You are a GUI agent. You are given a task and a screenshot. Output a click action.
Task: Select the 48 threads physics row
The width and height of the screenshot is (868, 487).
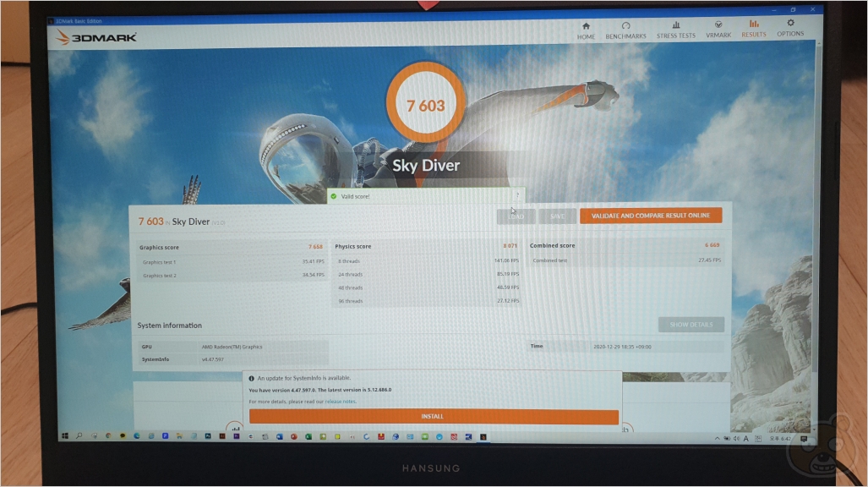click(426, 287)
